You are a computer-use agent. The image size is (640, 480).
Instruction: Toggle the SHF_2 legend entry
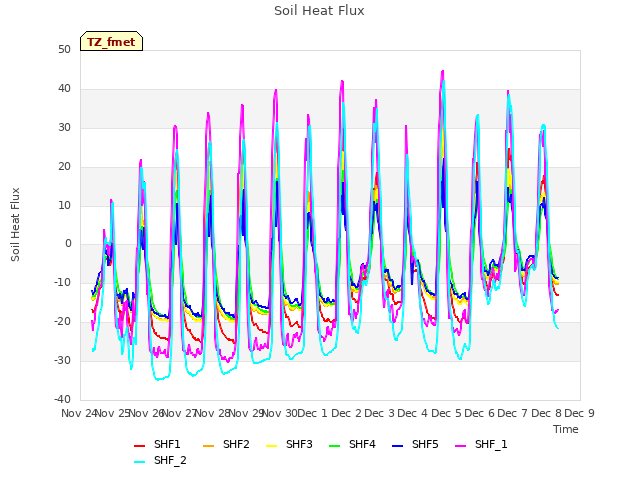[x=160, y=460]
